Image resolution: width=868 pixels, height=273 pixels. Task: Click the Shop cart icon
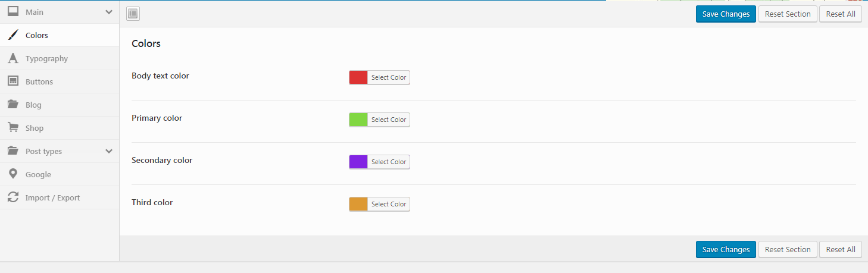point(13,128)
